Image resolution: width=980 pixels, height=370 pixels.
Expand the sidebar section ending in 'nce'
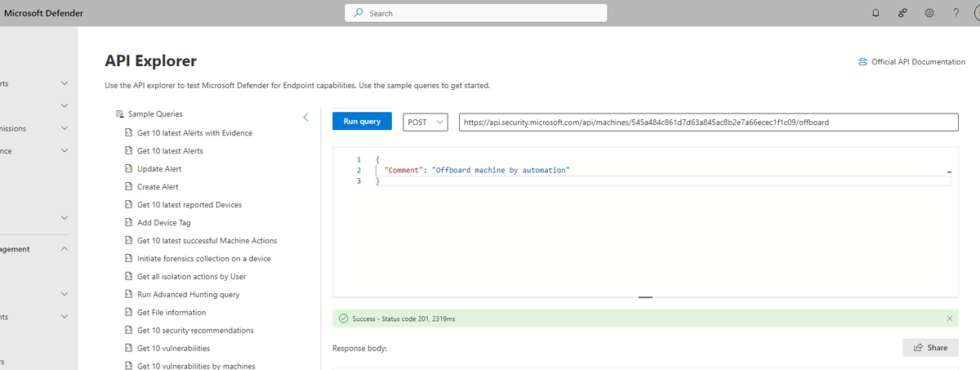[65, 151]
